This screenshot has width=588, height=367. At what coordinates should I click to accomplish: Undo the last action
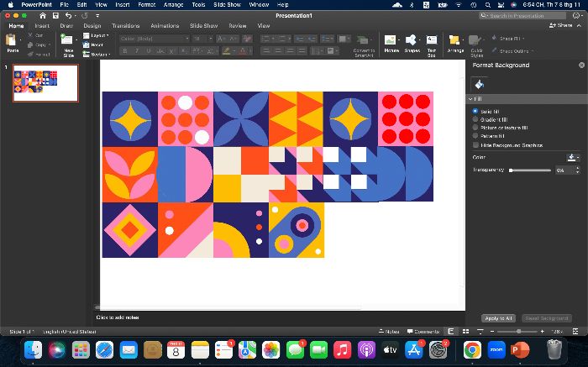[x=68, y=15]
